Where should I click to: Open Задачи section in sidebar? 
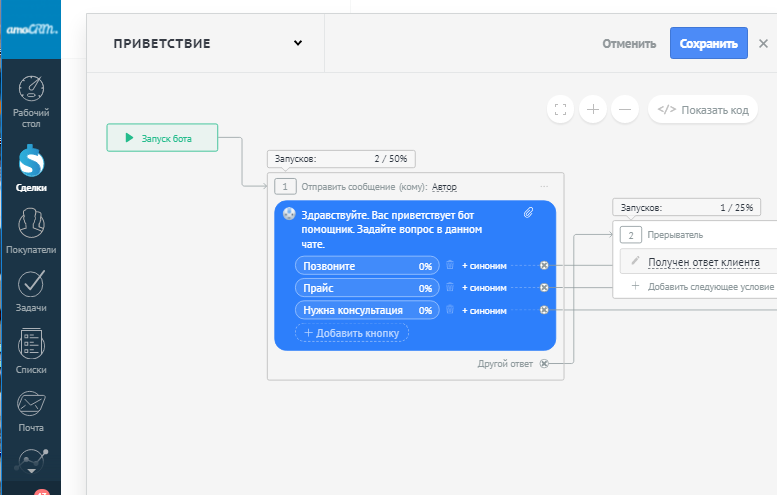[x=31, y=292]
